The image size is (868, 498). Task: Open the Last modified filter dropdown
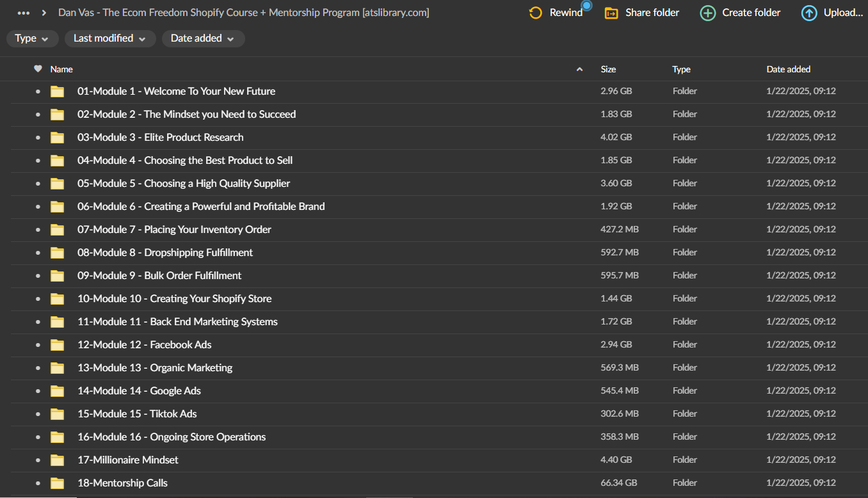109,38
